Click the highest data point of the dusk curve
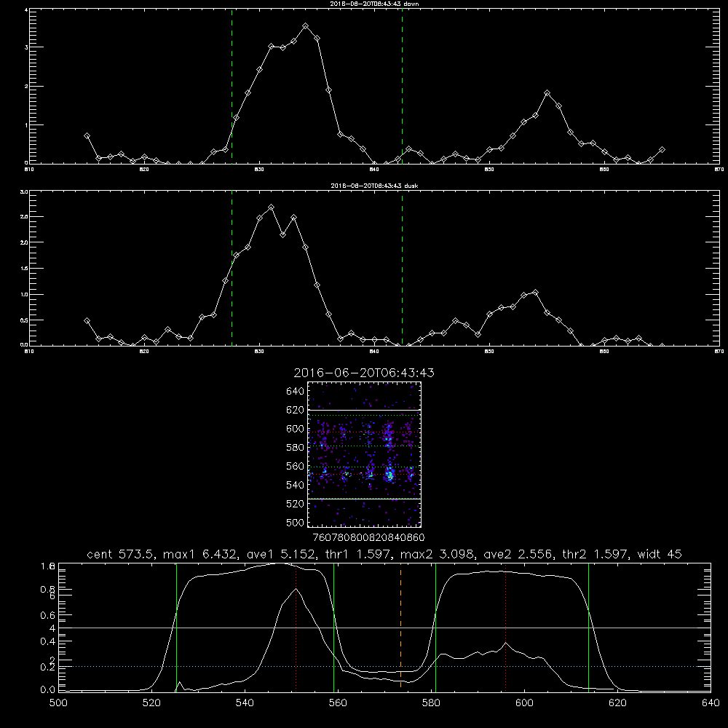 pyautogui.click(x=271, y=207)
